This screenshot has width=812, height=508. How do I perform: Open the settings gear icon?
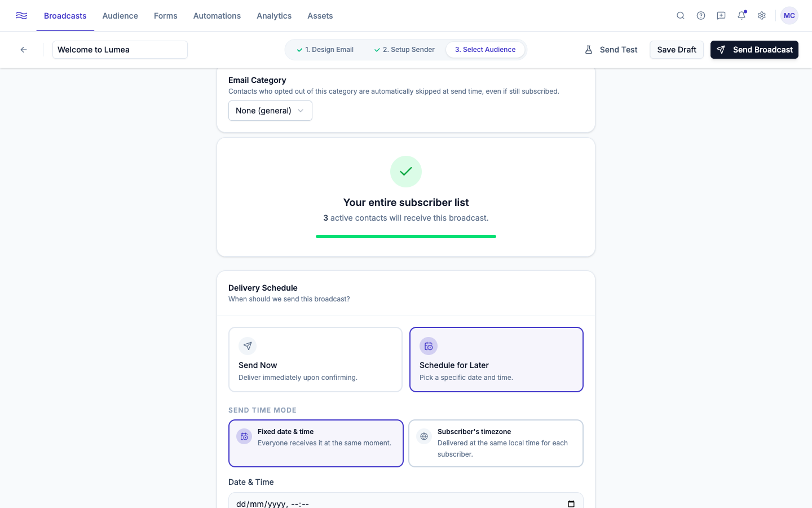click(x=762, y=16)
